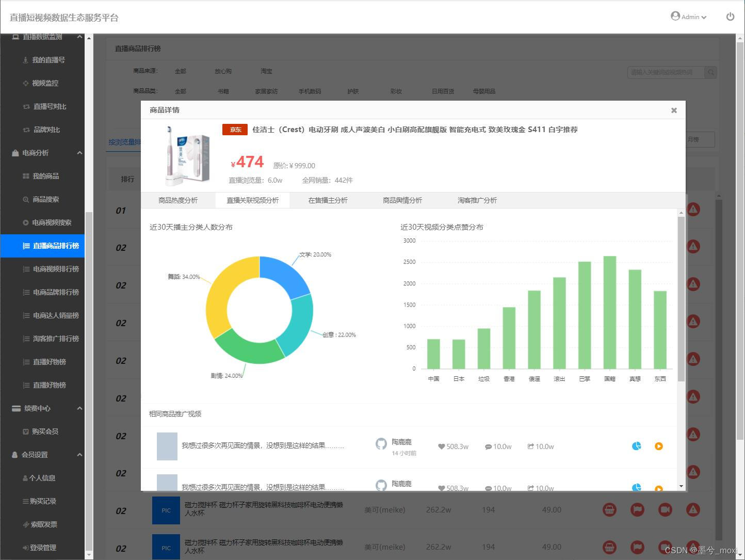Click the 京东 source badge
The width and height of the screenshot is (745, 560).
click(x=235, y=130)
